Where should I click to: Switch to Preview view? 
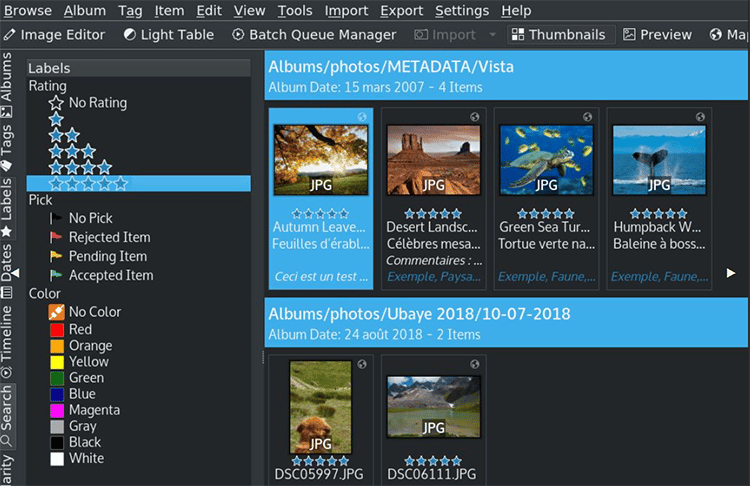click(x=657, y=34)
